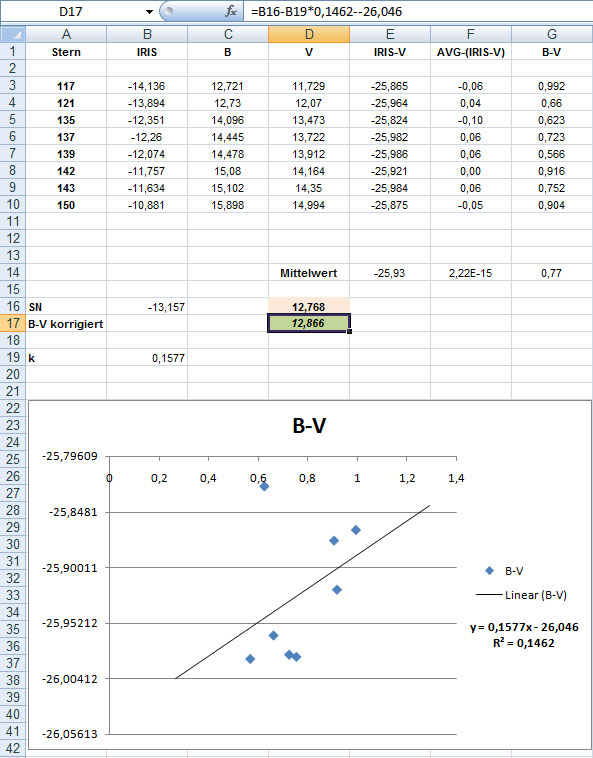593x758 pixels.
Task: Click the formula bar text field
Action: pos(418,12)
